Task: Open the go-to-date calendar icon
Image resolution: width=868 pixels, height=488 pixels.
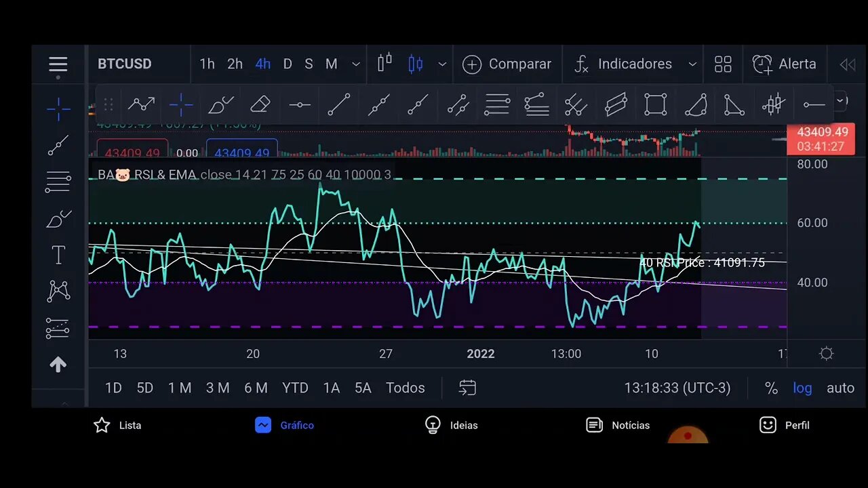Action: [x=467, y=388]
